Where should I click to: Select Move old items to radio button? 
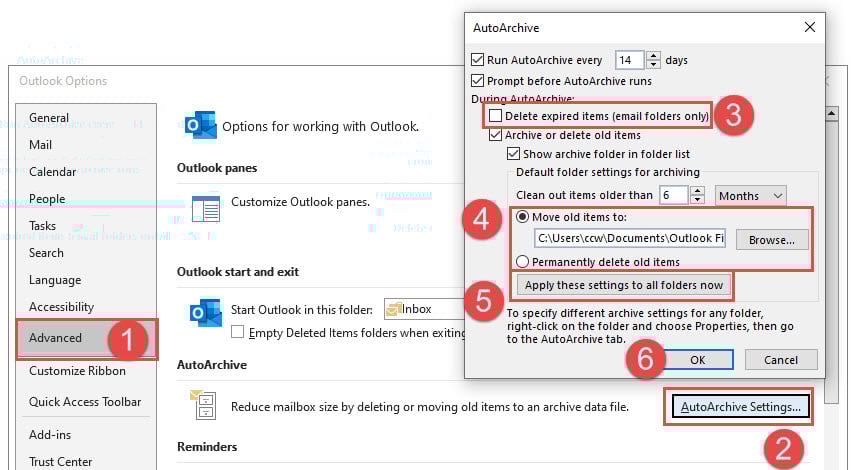tap(522, 217)
